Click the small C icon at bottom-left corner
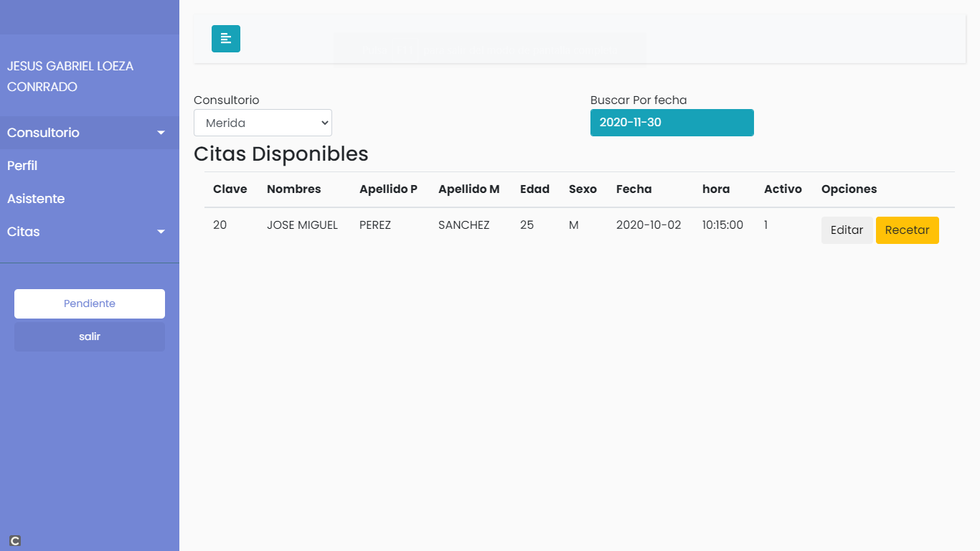Screen dimensions: 980x551 15,541
